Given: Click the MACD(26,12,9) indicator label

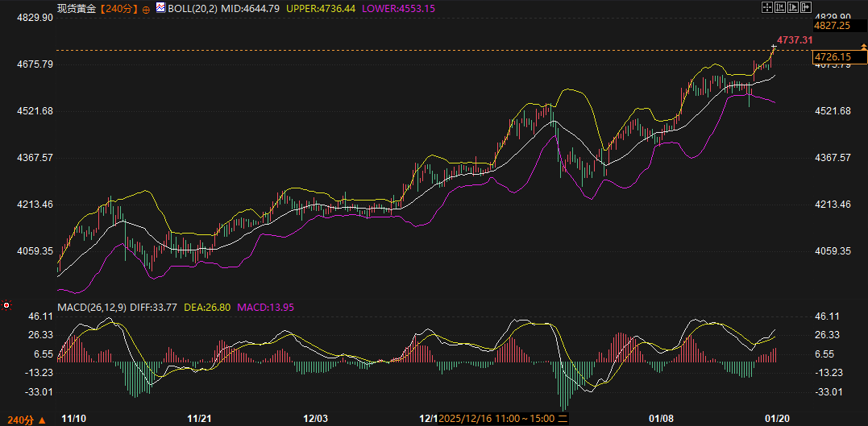Looking at the screenshot, I should coord(90,306).
